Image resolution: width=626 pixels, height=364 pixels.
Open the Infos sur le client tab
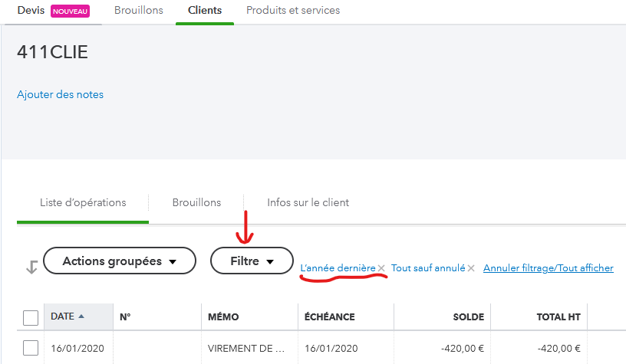tap(308, 203)
